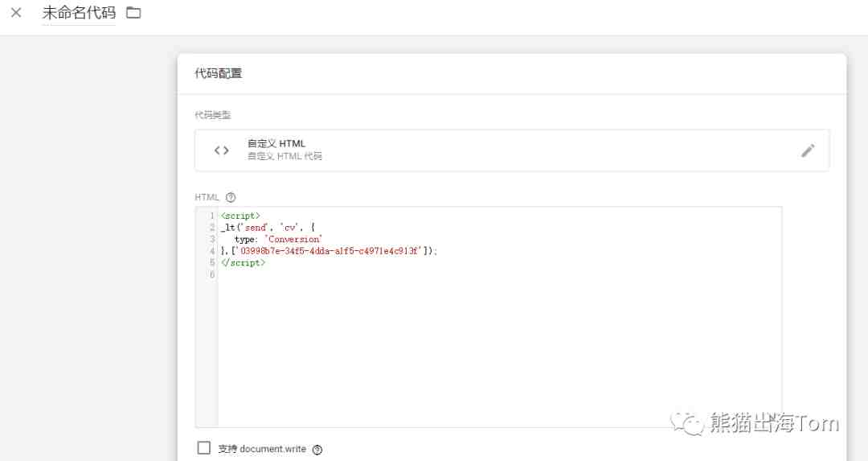
Task: Click the 代码配置 section heading
Action: tap(218, 73)
